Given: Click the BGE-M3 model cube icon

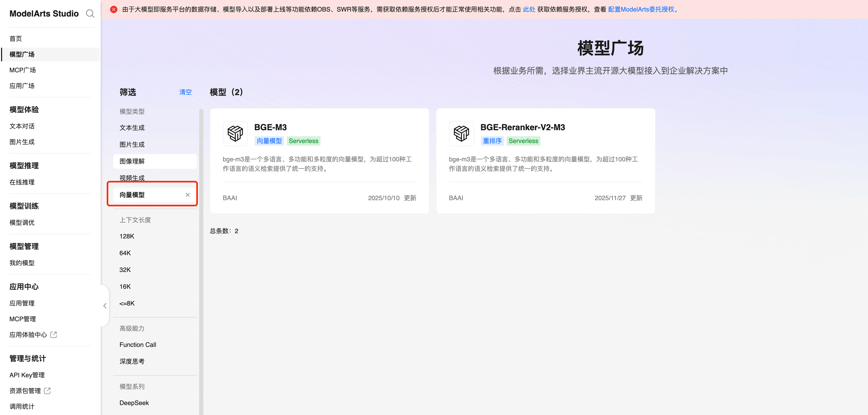Looking at the screenshot, I should 235,133.
